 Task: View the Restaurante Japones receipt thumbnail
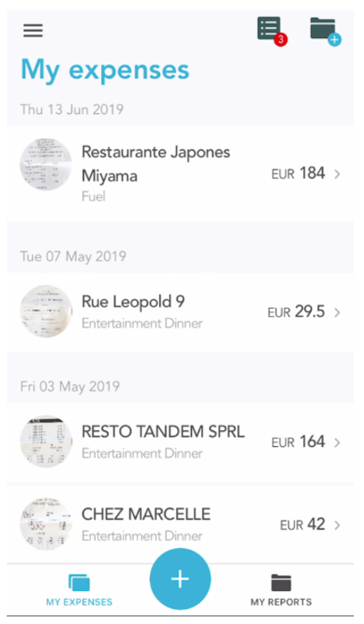tap(46, 164)
